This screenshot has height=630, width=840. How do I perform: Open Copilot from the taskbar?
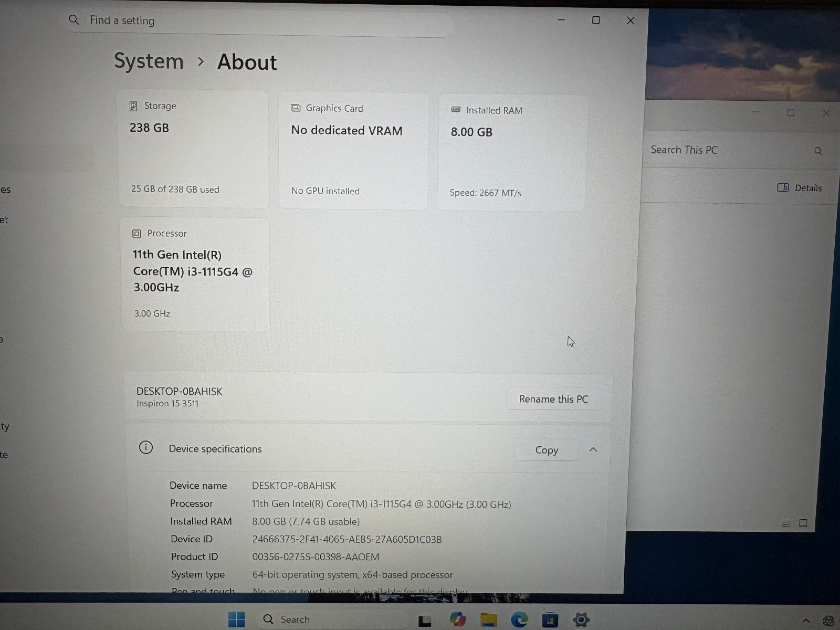[x=458, y=619]
